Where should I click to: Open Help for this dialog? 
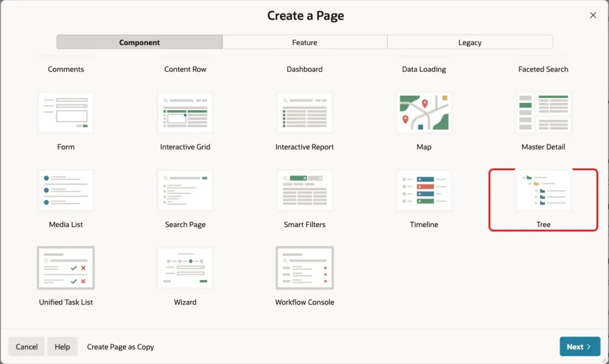click(x=62, y=347)
